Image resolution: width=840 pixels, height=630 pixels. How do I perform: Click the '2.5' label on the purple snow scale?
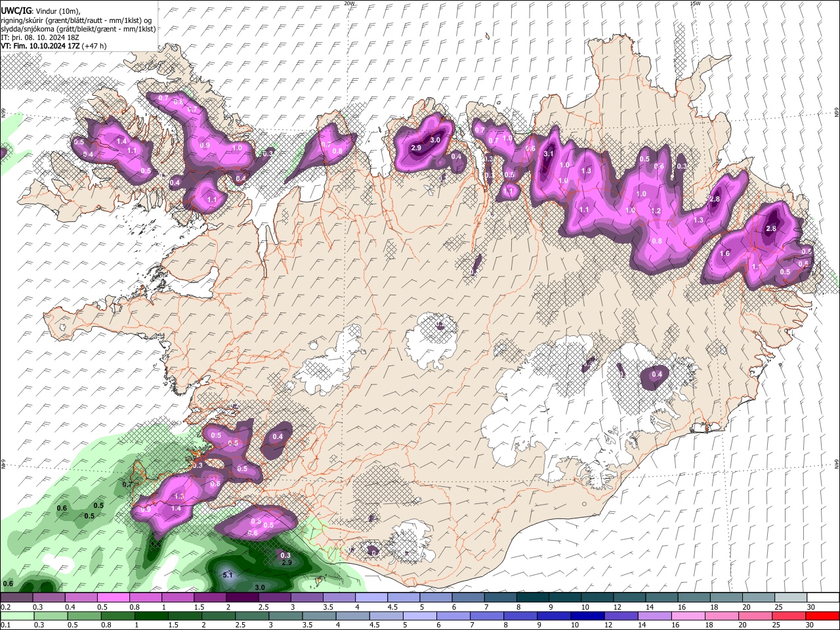263,607
